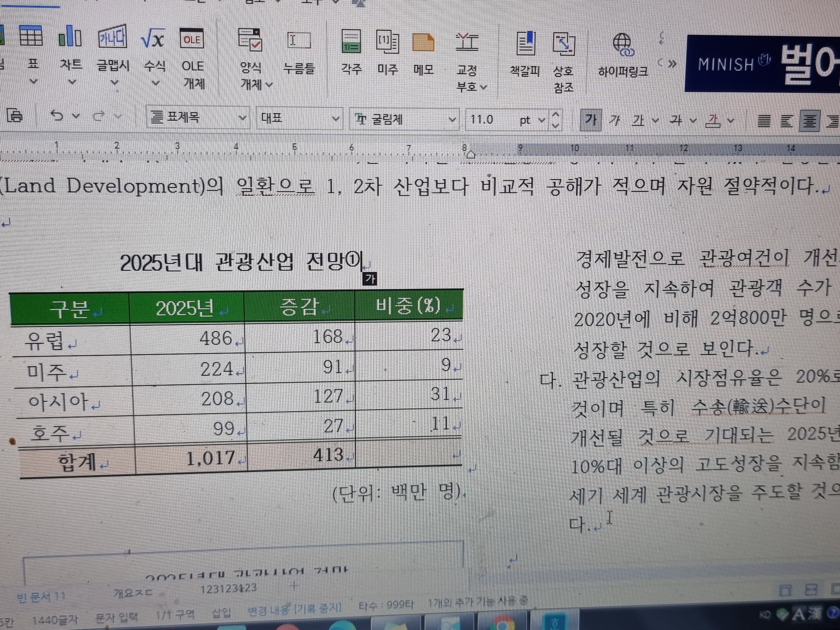Open the font size dropdown arrow

[542, 120]
